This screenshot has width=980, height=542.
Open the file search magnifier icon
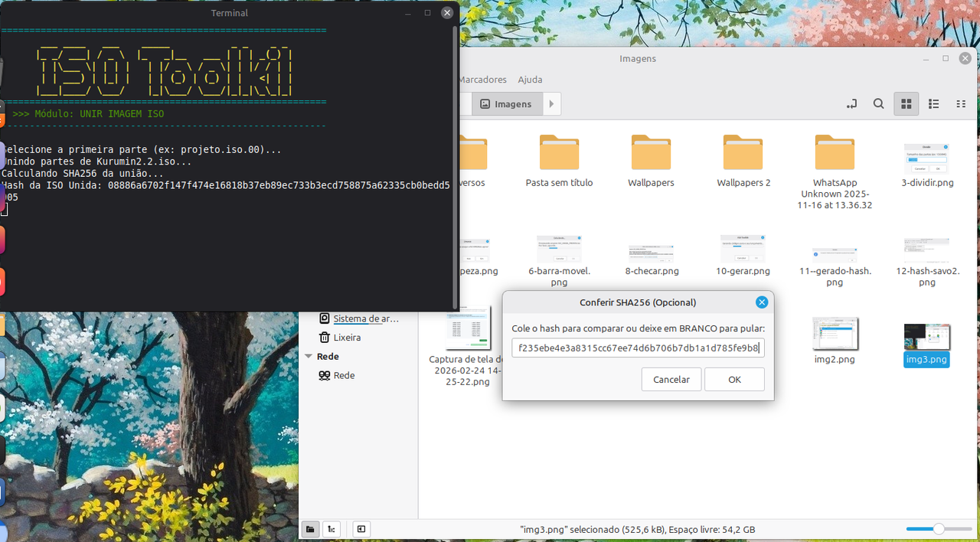click(879, 104)
